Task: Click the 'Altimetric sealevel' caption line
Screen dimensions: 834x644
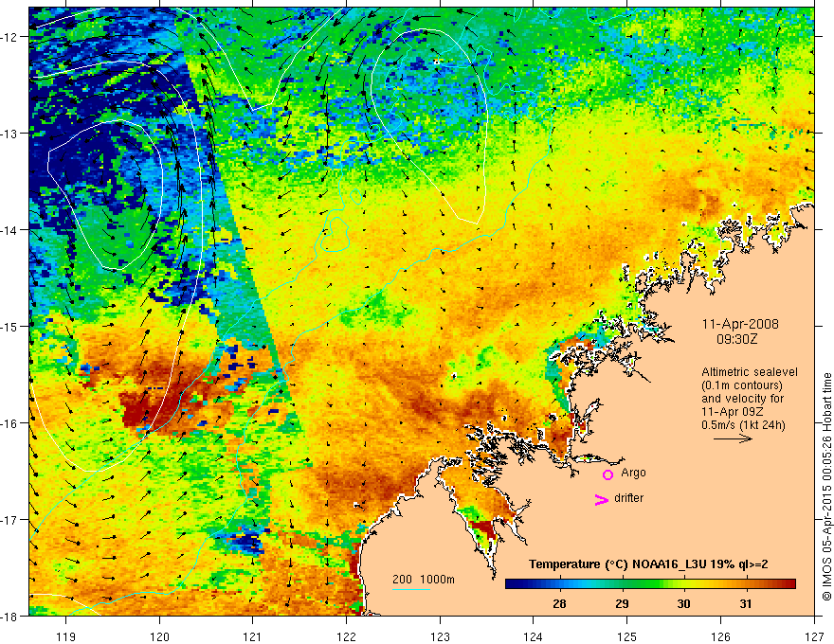Action: pos(750,372)
